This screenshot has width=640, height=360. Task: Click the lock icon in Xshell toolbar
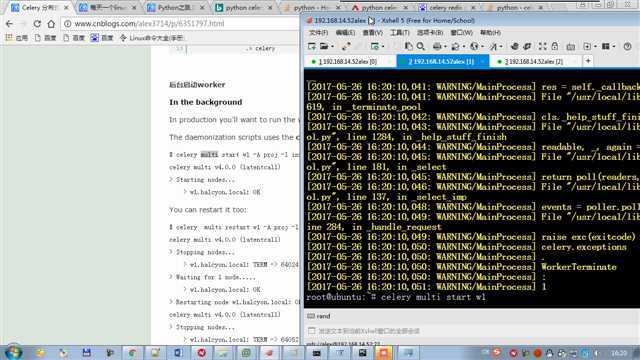555,47
